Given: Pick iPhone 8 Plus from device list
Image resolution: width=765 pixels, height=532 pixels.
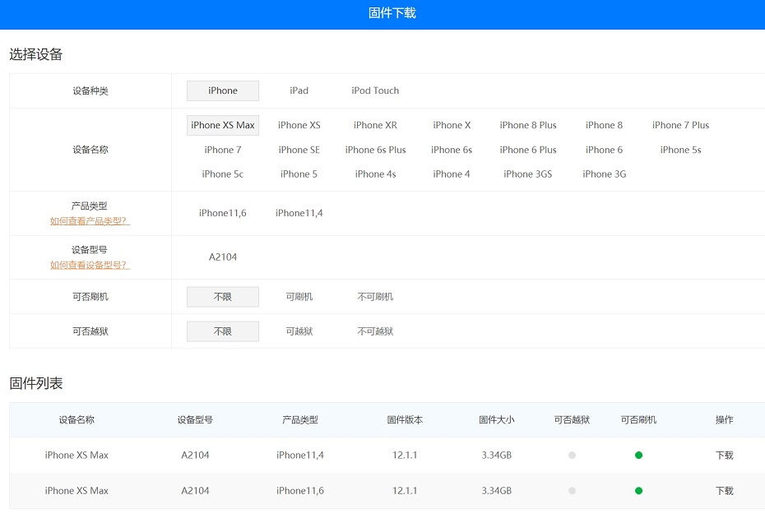Looking at the screenshot, I should click(x=528, y=125).
